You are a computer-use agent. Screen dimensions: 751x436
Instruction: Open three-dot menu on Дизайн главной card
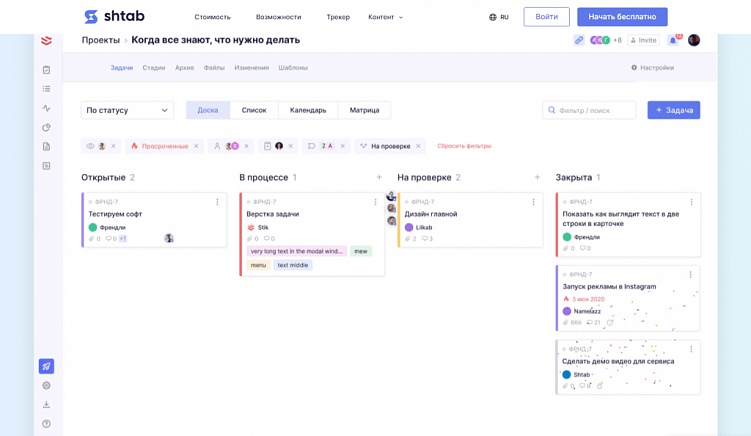pos(534,202)
